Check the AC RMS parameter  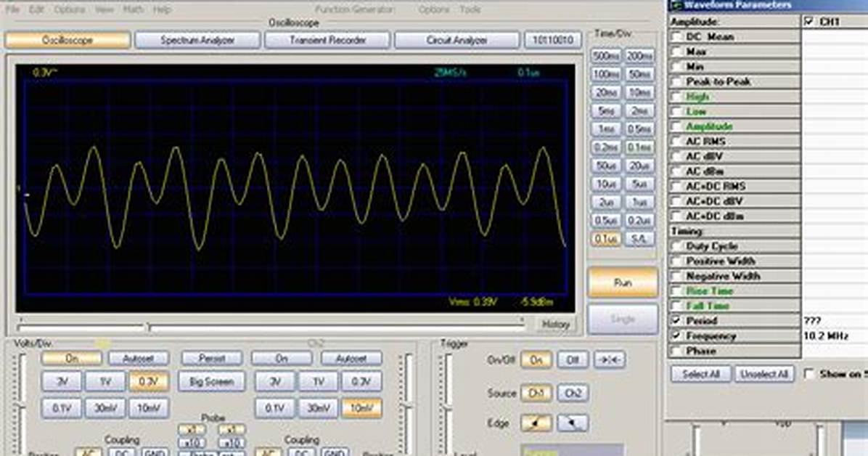[677, 142]
